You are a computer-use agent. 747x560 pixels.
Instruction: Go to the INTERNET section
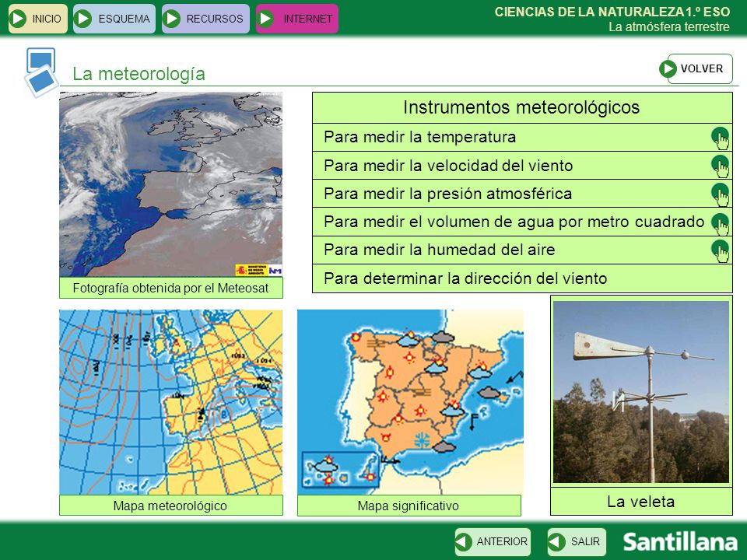tap(296, 19)
